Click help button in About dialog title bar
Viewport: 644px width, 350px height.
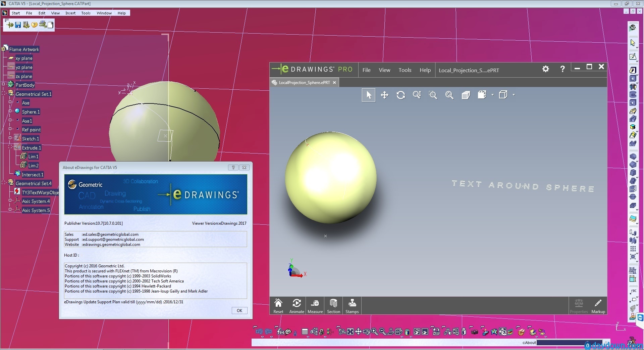[x=233, y=167]
